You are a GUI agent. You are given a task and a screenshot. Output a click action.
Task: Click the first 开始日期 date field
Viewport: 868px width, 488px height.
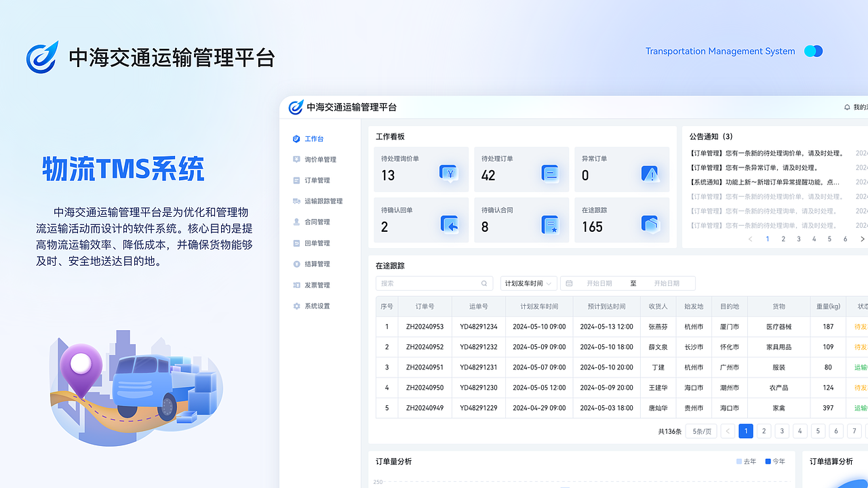pos(599,283)
